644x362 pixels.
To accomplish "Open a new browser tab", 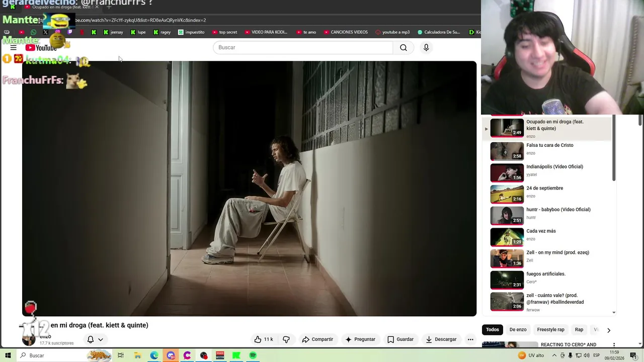I will point(109,7).
